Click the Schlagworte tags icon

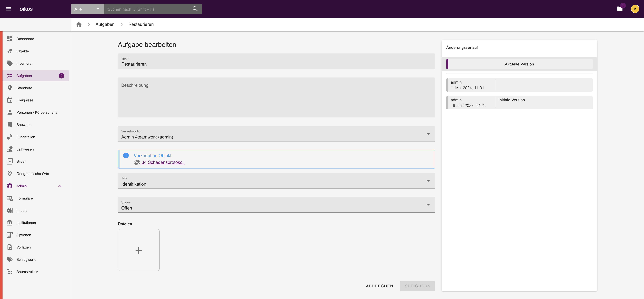(10, 260)
